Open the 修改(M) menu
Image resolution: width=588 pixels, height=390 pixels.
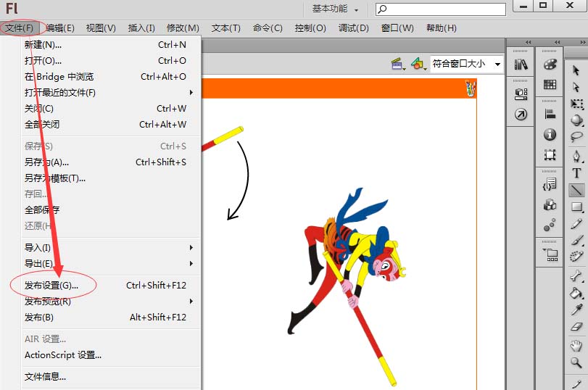click(183, 28)
